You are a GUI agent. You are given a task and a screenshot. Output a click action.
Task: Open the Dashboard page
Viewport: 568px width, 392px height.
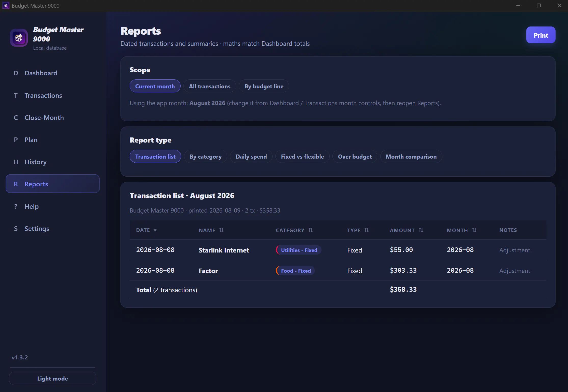tap(52, 73)
